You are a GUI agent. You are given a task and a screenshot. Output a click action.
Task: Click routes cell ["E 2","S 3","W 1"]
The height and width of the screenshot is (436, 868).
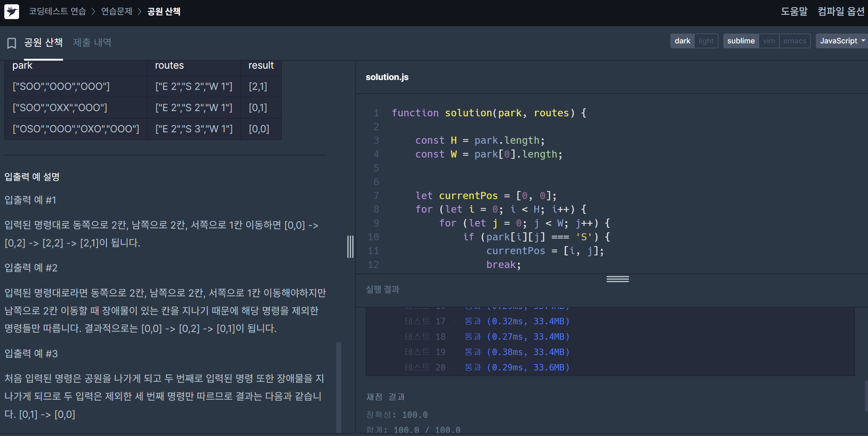coord(194,129)
